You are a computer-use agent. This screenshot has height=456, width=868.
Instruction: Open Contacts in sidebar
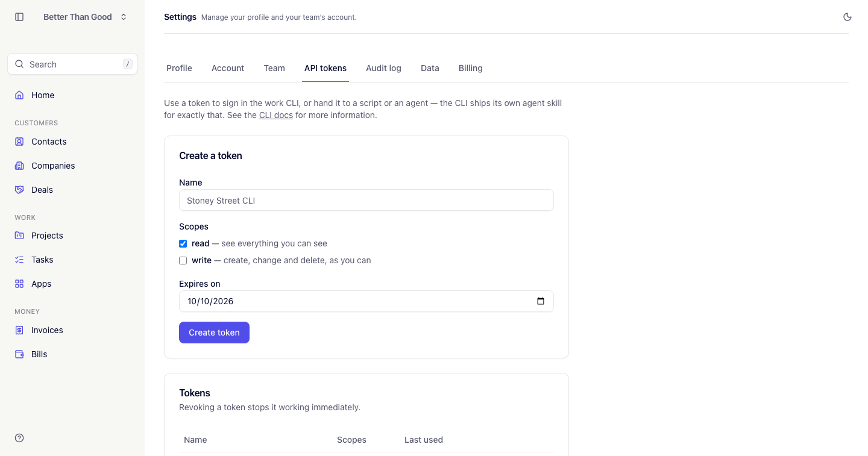coord(72,142)
